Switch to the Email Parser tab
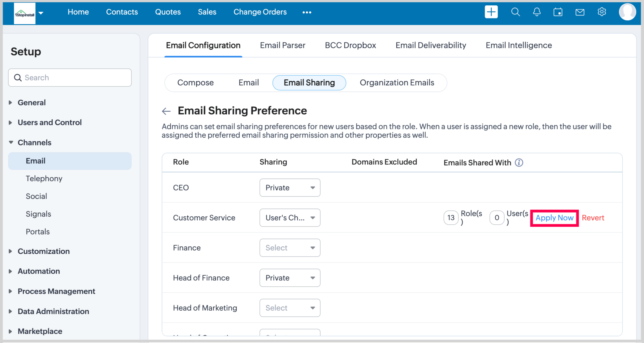Screen dimensions: 644x343 [282, 45]
